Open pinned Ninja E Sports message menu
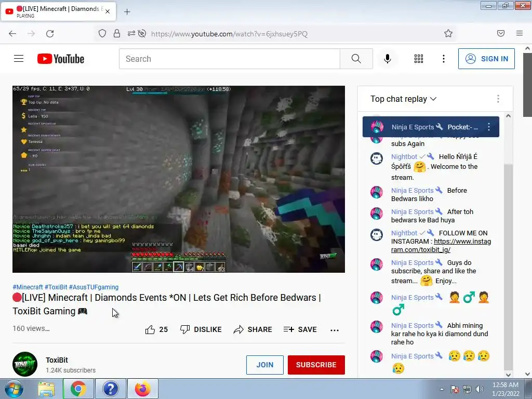Image resolution: width=532 pixels, height=399 pixels. (489, 127)
